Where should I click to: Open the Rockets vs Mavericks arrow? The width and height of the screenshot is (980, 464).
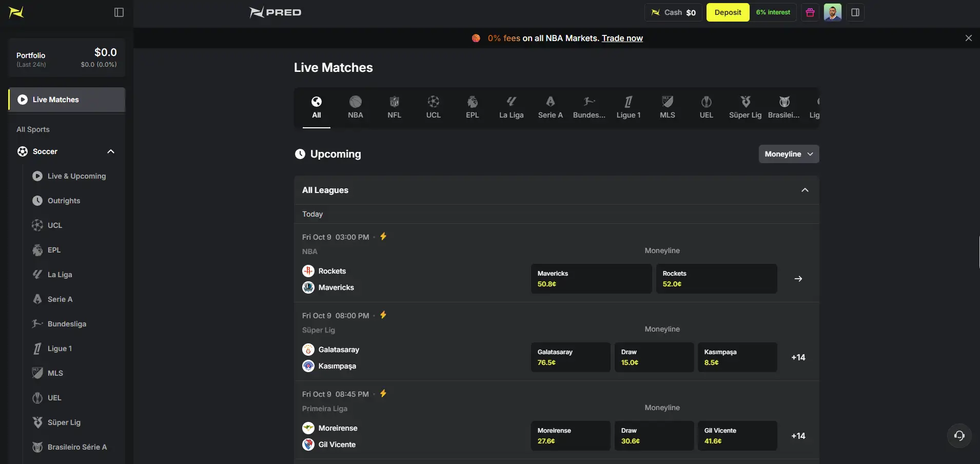(x=798, y=279)
